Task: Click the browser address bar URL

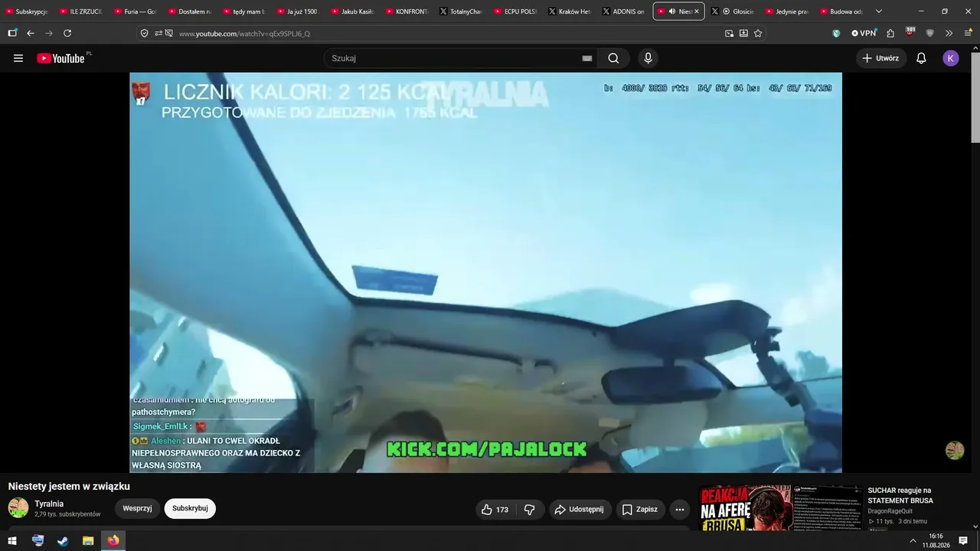Action: click(245, 33)
